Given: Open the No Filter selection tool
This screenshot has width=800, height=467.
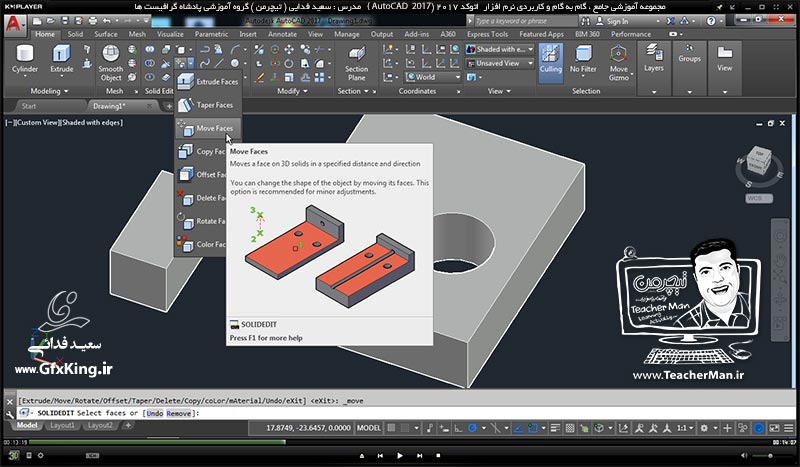Looking at the screenshot, I should pos(583,59).
